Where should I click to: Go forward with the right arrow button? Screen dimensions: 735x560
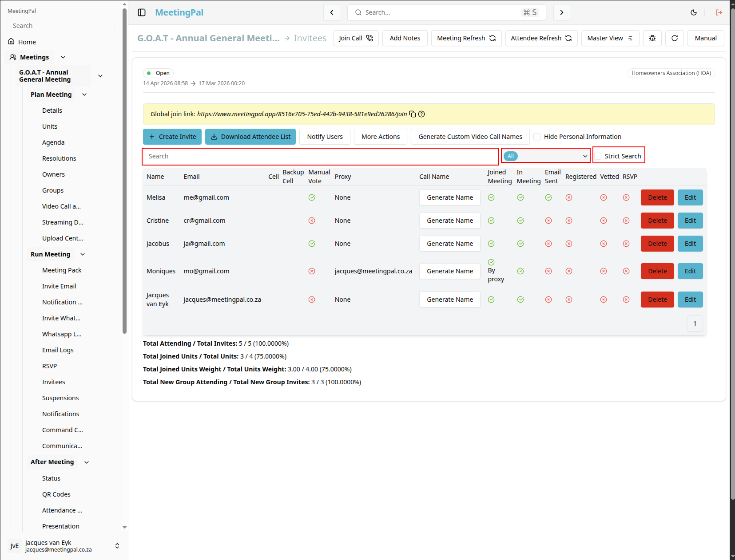point(562,12)
